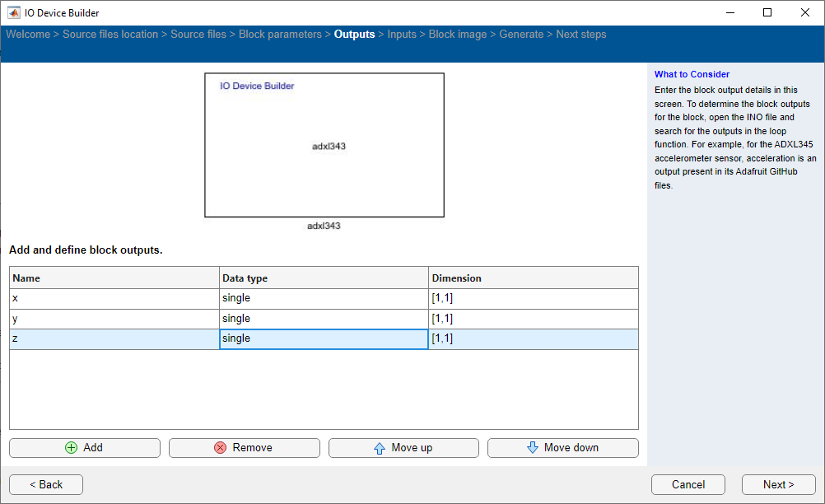Click the adxl343 block preview image
This screenshot has height=504, width=825.
pos(324,145)
